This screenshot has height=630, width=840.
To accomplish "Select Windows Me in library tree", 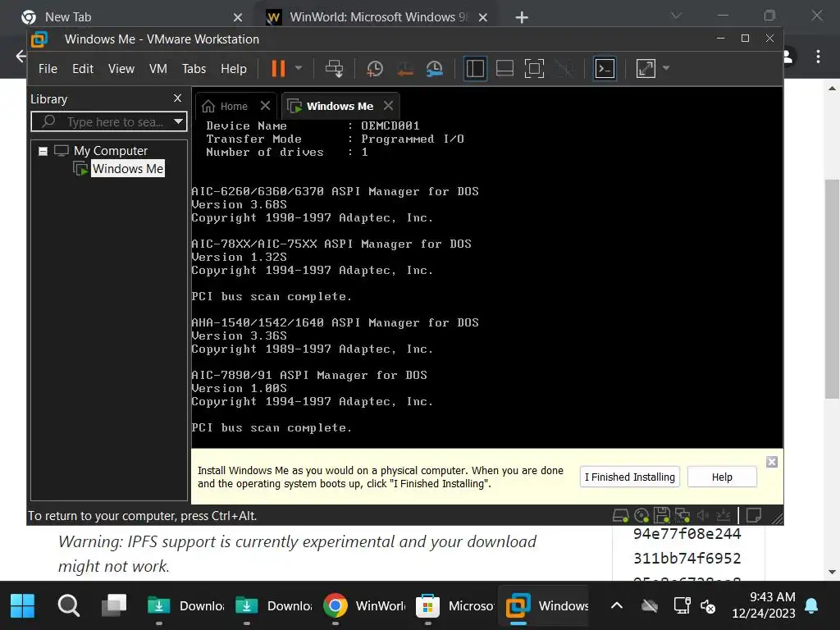I will click(x=127, y=169).
